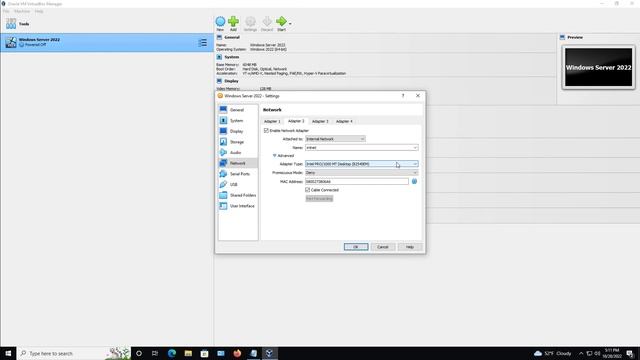Click the taskbar search box
This screenshot has width=640, height=360.
73,353
